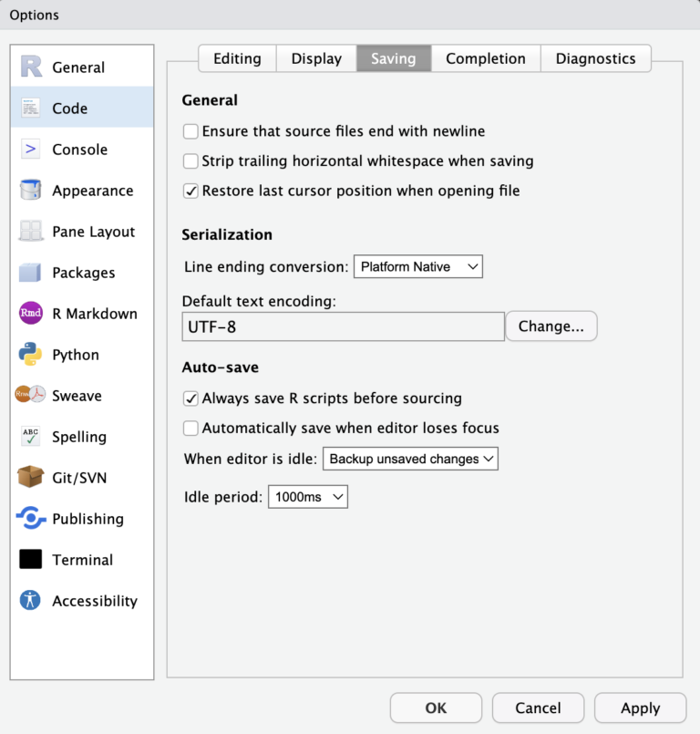Expand the When editor is idle dropdown
Image resolution: width=700 pixels, height=734 pixels.
coord(410,459)
